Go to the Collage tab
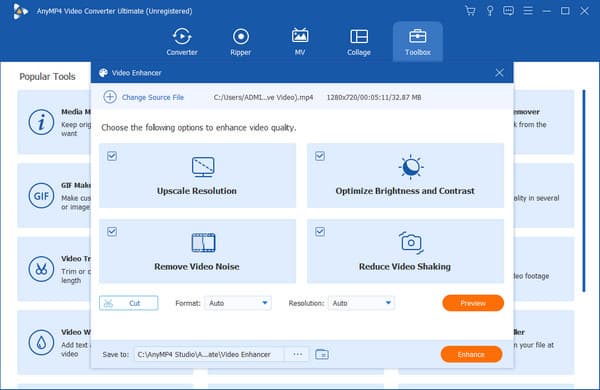This screenshot has width=600, height=390. (x=359, y=42)
